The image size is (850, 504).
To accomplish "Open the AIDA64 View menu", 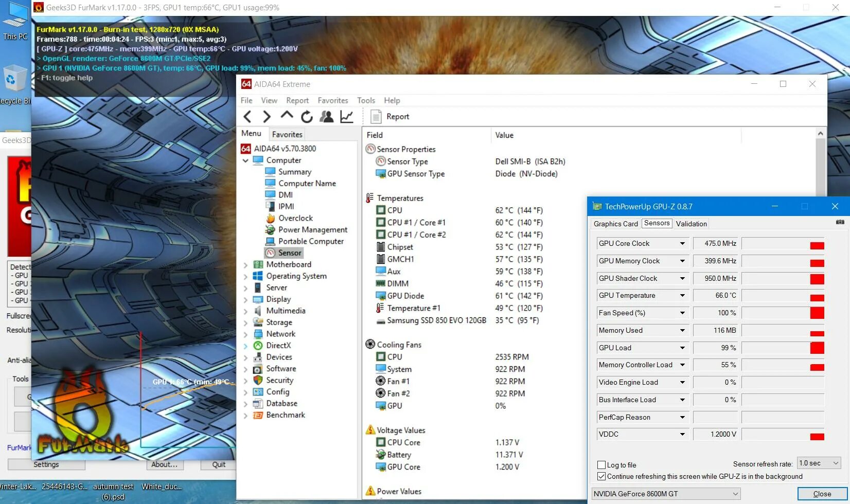I will click(x=269, y=100).
